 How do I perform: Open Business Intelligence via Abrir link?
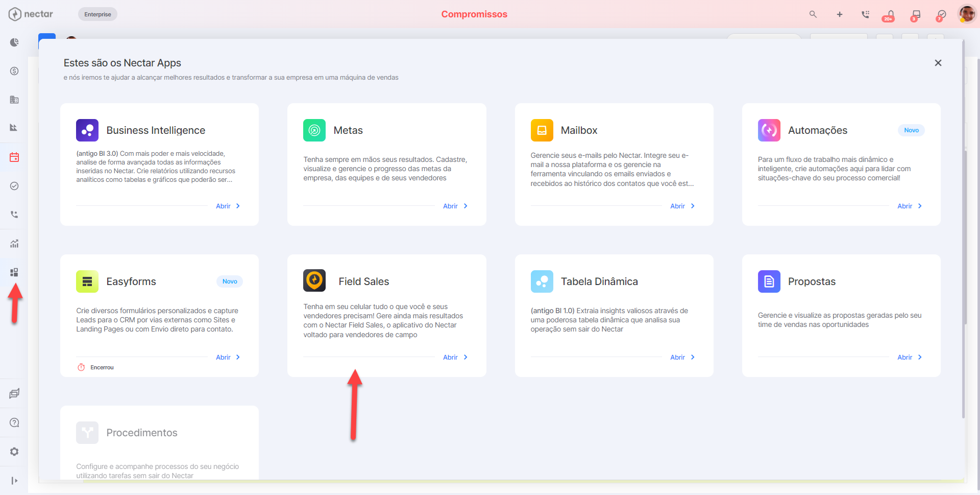[228, 206]
